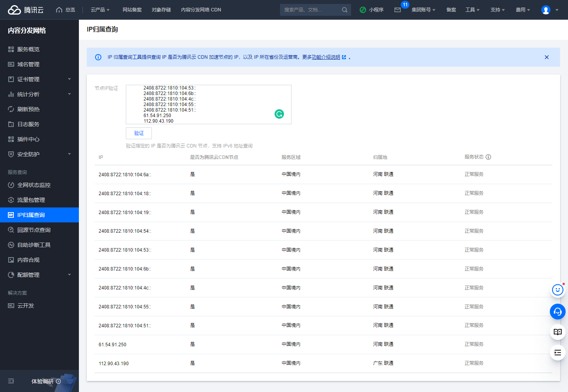Click 体验调研 at sidebar bottom
The width and height of the screenshot is (568, 392).
point(46,381)
